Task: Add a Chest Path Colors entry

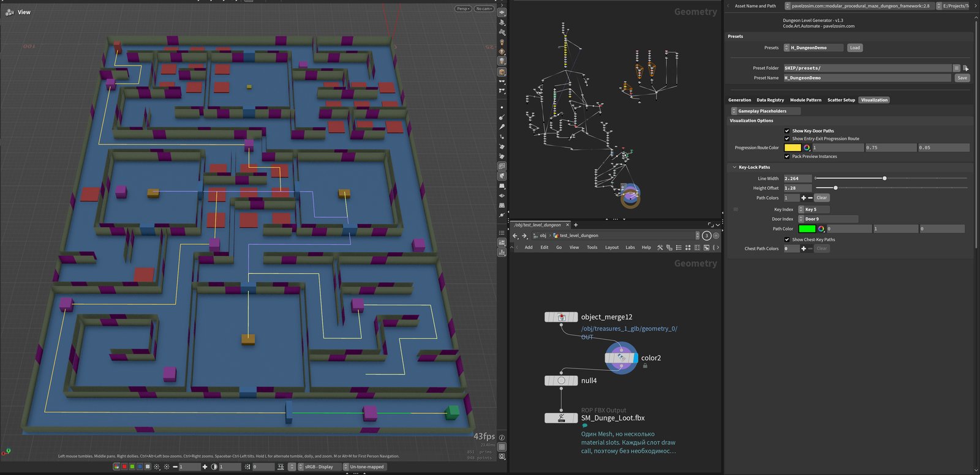Action: click(804, 249)
